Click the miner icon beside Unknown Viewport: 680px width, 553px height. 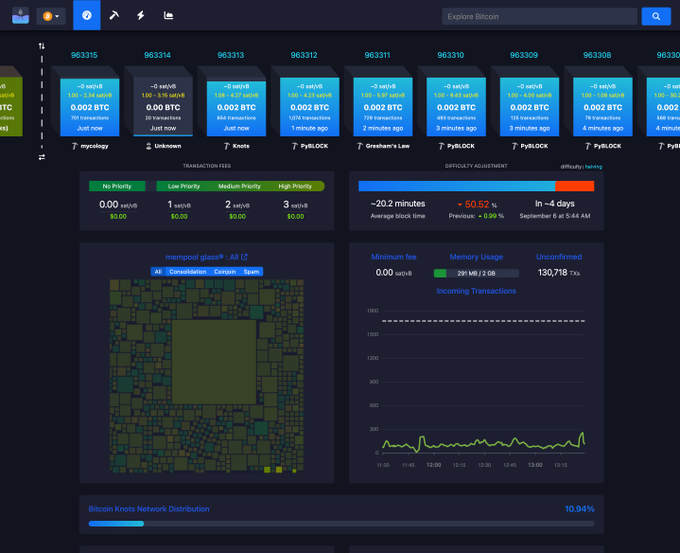(x=149, y=146)
